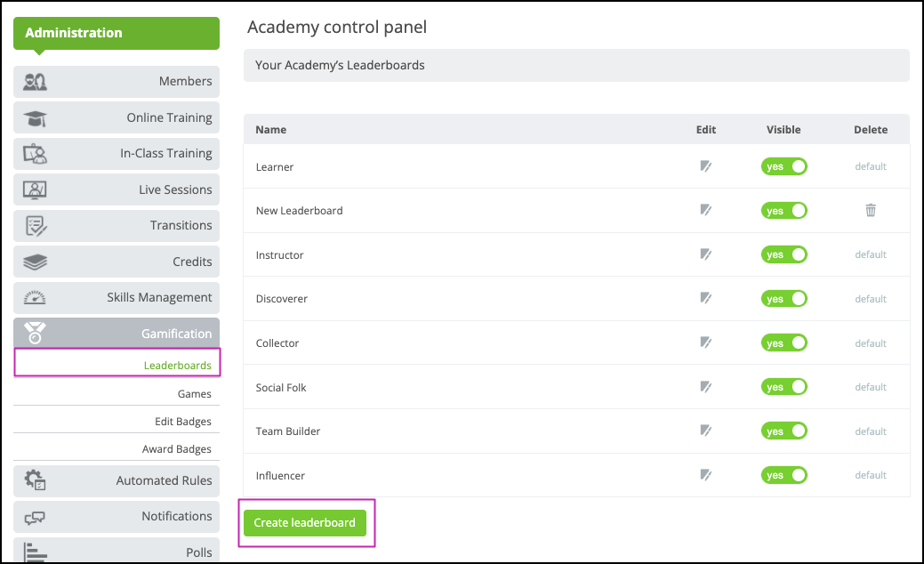Edit the New Leaderboard entry

point(705,210)
